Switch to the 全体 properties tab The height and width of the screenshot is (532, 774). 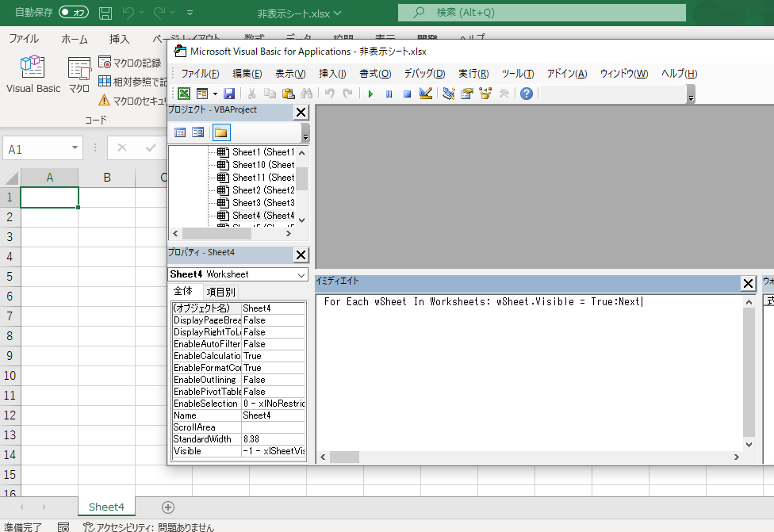click(x=184, y=291)
